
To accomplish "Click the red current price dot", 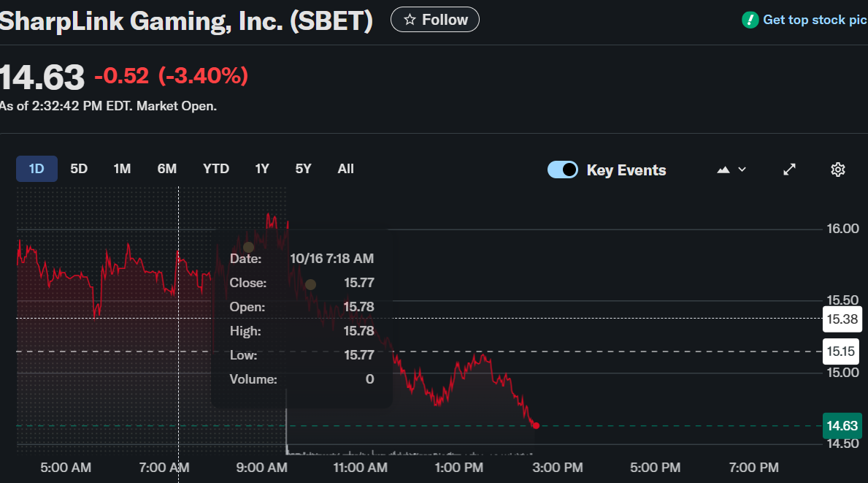I will [536, 425].
